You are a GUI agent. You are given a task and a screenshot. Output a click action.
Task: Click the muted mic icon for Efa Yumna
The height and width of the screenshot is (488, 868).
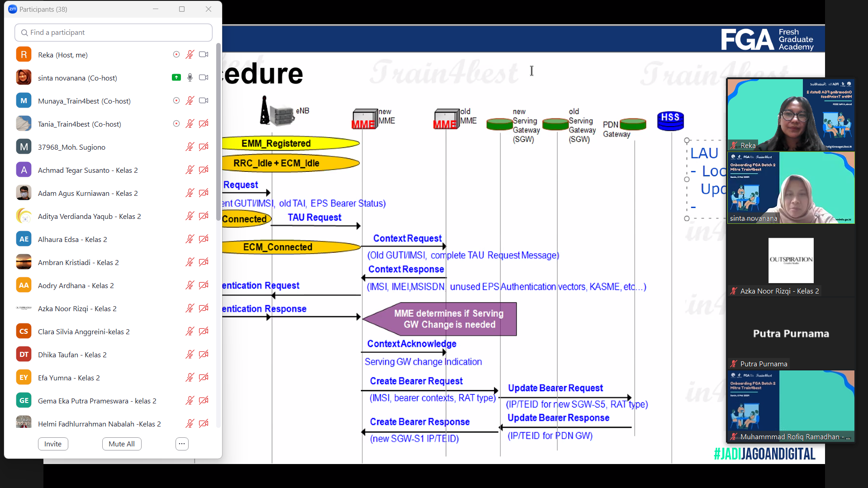190,378
